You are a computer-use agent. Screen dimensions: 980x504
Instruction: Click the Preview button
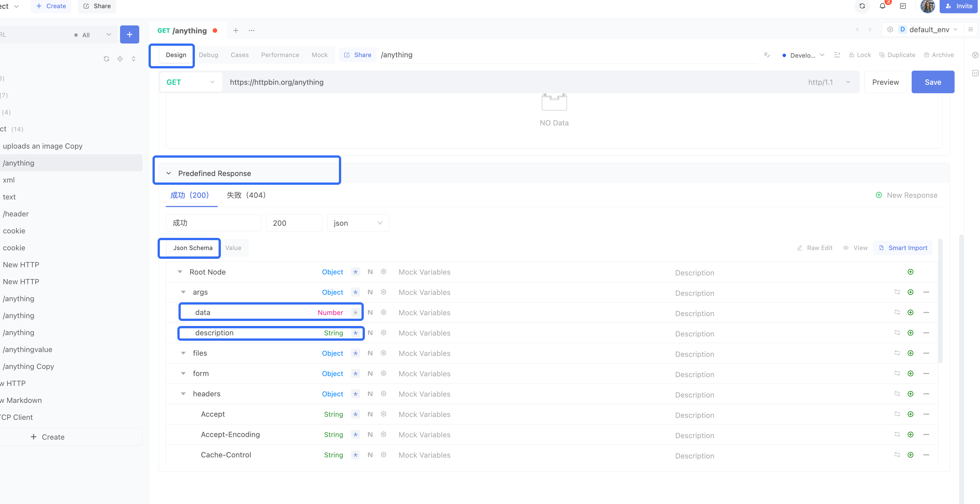[885, 82]
